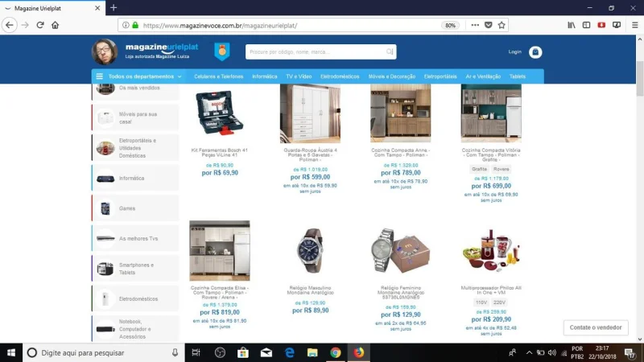Reload the page with the refresh icon
This screenshot has width=644, height=362.
(39, 25)
